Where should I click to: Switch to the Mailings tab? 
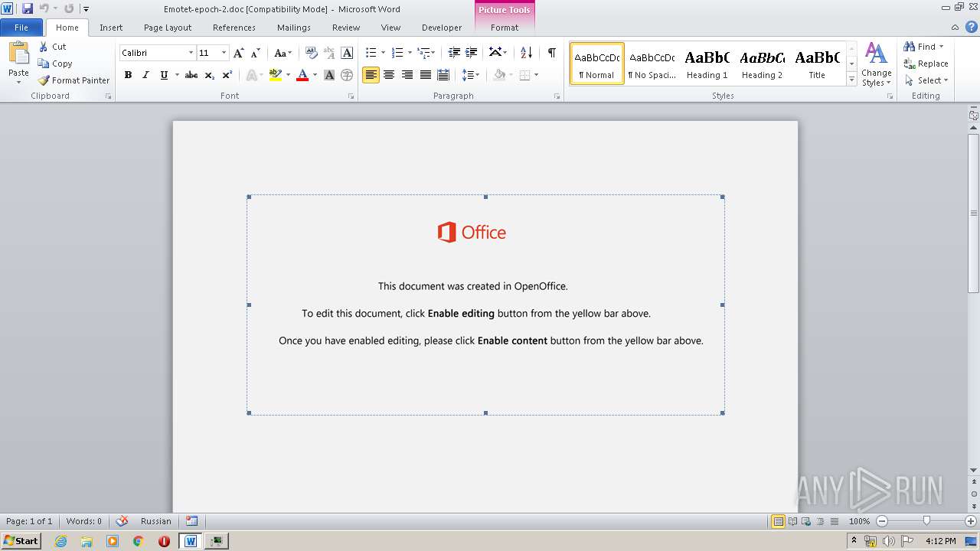point(294,28)
